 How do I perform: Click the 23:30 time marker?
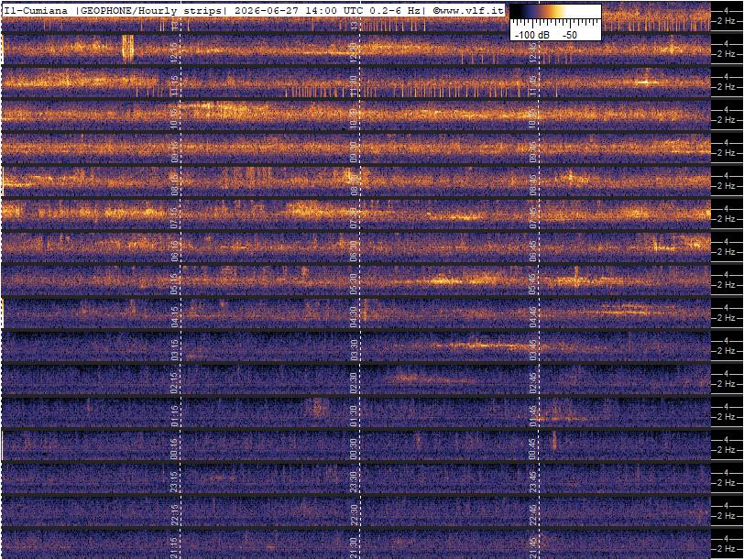353,482
